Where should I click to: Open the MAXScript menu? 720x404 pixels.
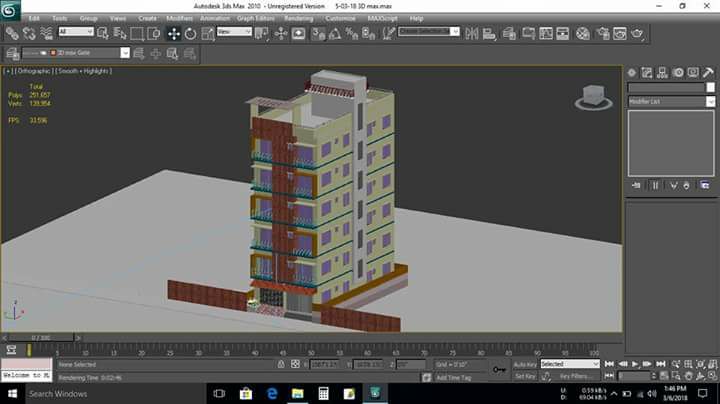(382, 18)
